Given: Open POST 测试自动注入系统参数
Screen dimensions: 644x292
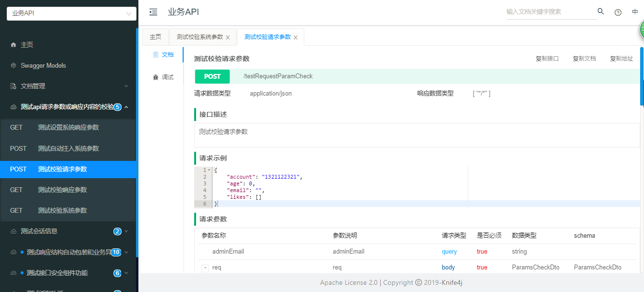Looking at the screenshot, I should 68,148.
